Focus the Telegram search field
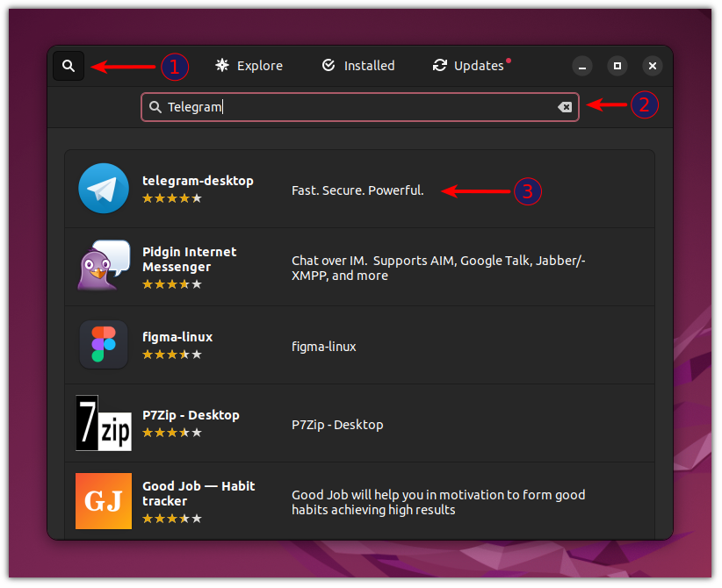The image size is (722, 588). (x=359, y=107)
